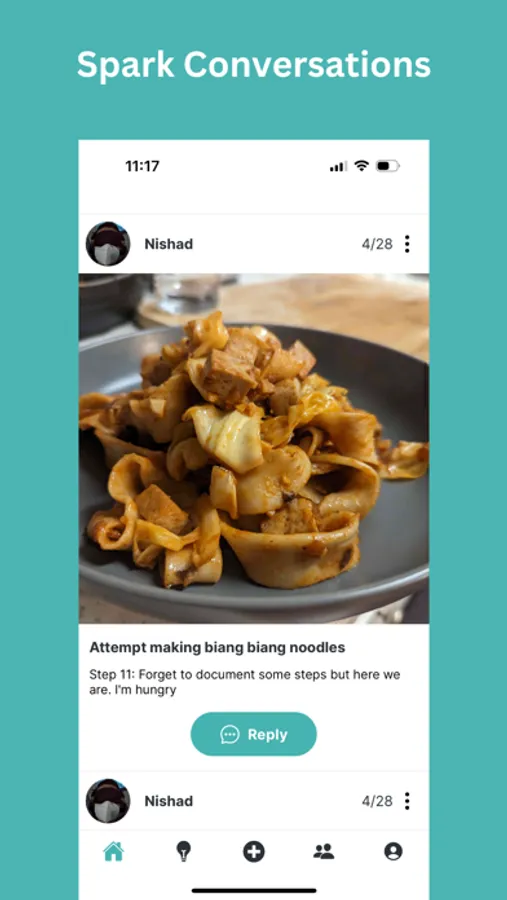Image resolution: width=507 pixels, height=900 pixels.
Task: Tap the speech bubble icon in Reply
Action: click(230, 734)
